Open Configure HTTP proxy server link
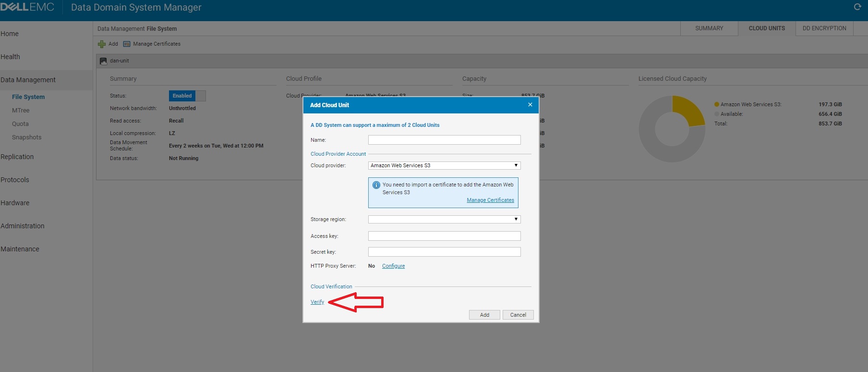Screen dimensions: 868x372 tap(393, 266)
